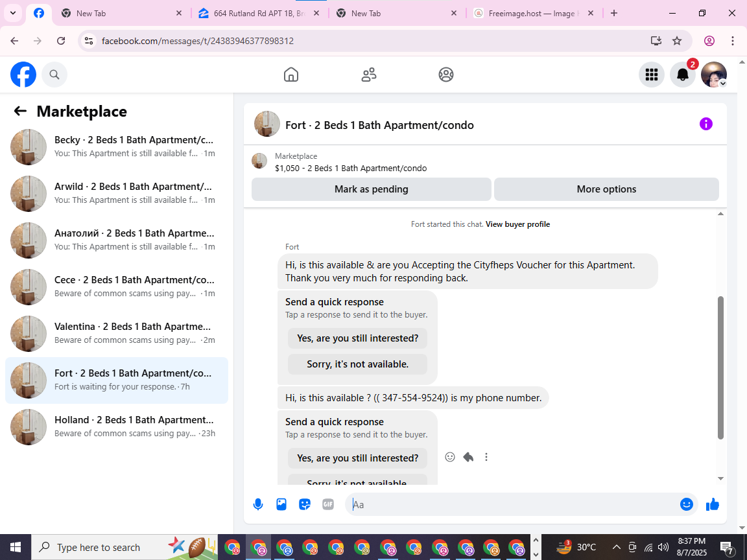Click the browser back arrow
747x560 pixels.
point(14,41)
